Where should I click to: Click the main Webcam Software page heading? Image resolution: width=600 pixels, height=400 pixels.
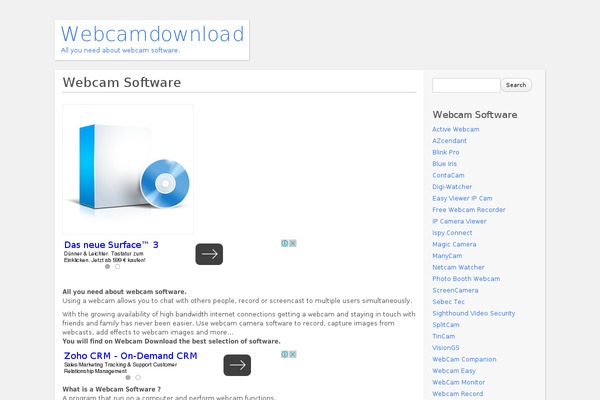tap(122, 82)
